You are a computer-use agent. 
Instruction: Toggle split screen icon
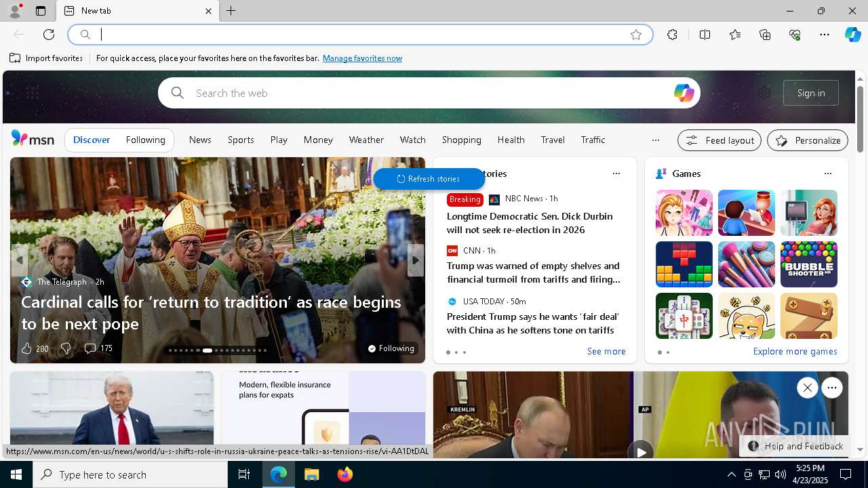705,35
